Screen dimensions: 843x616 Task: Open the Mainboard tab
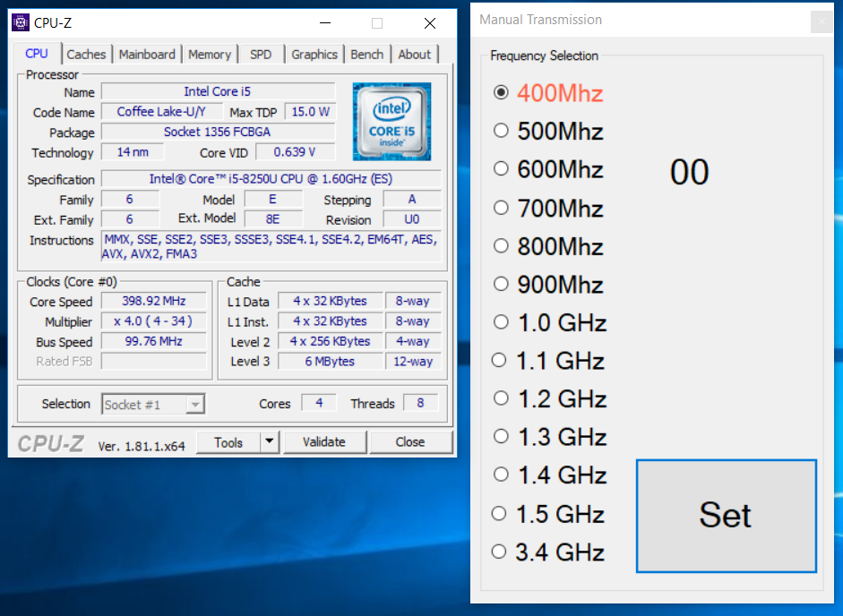(x=147, y=55)
